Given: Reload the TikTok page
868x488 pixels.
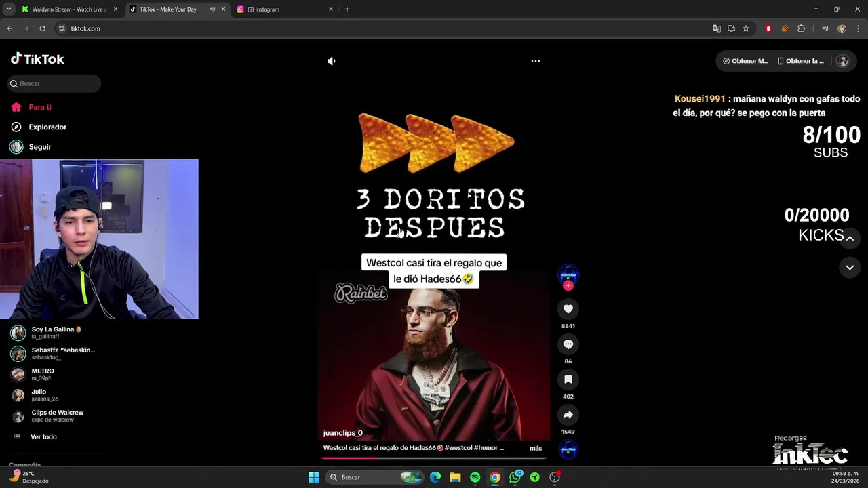Looking at the screenshot, I should [42, 28].
